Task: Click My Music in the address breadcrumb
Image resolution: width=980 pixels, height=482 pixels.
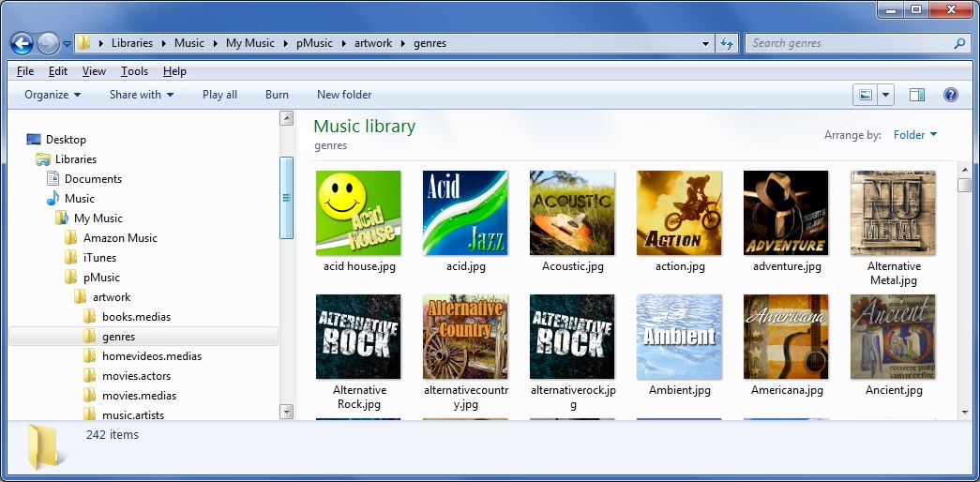Action: click(x=250, y=43)
